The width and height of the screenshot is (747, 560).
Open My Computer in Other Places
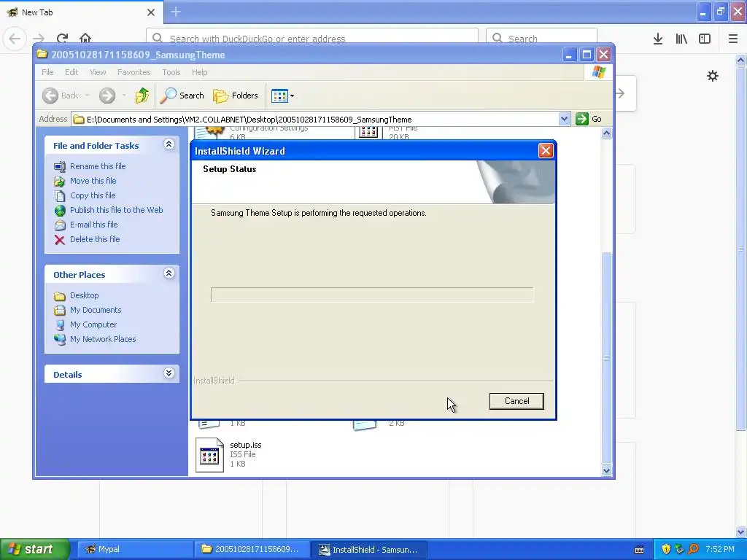(x=93, y=324)
